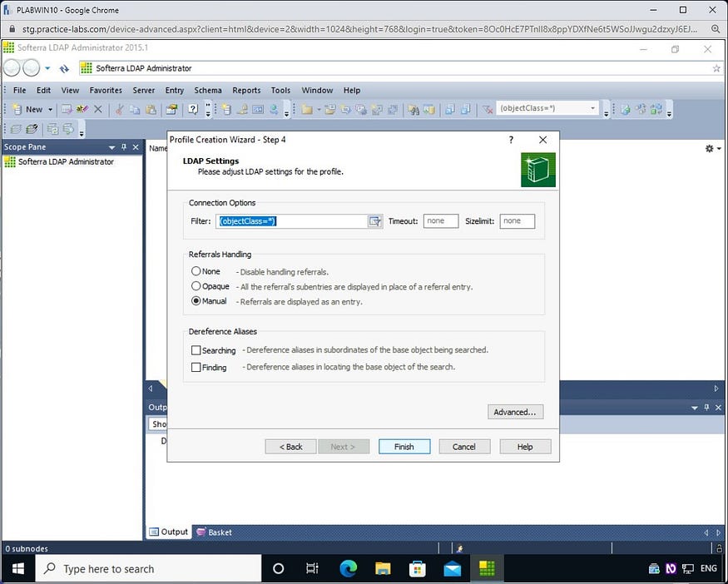This screenshot has width=728, height=584.
Task: Open the Tools menu
Action: (280, 91)
